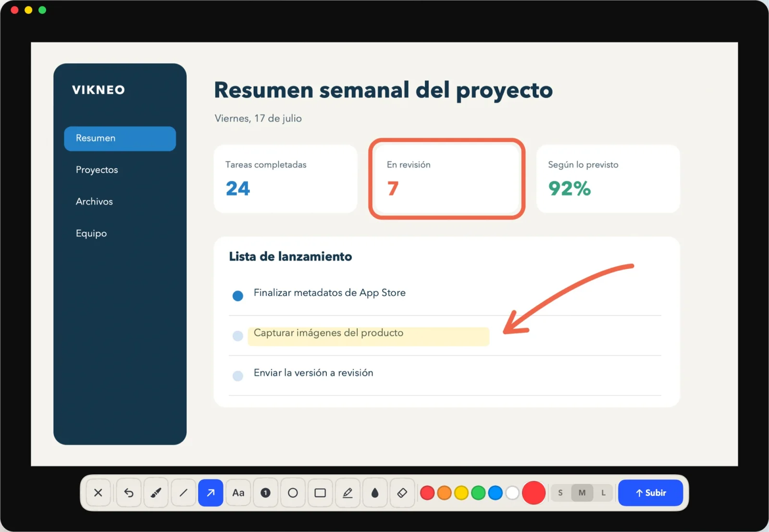Click the date 'Viernes, 17 de julio'
The height and width of the screenshot is (532, 769).
[258, 118]
